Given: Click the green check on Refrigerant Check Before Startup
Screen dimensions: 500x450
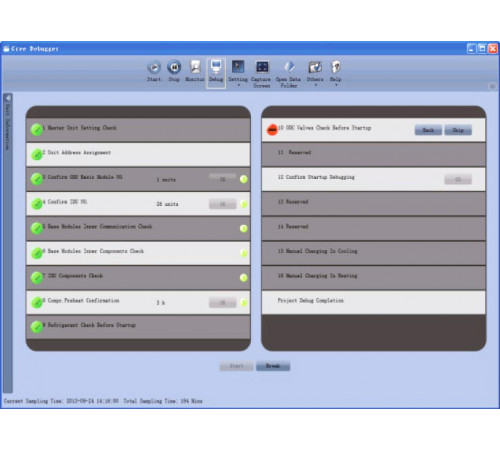Looking at the screenshot, I should pyautogui.click(x=37, y=327).
